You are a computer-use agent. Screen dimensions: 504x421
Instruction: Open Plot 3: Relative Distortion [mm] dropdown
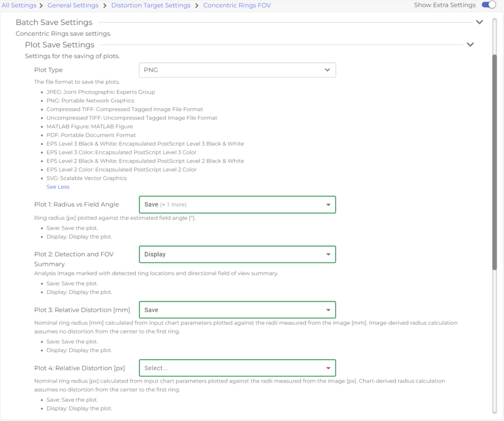237,310
